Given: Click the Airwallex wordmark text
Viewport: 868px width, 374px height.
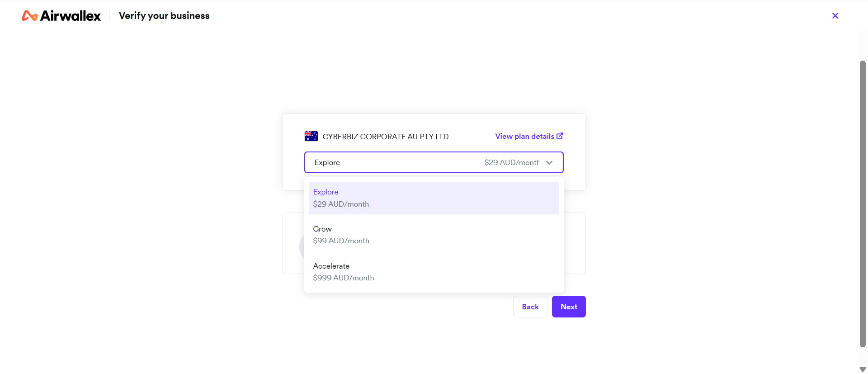Looking at the screenshot, I should tap(71, 16).
